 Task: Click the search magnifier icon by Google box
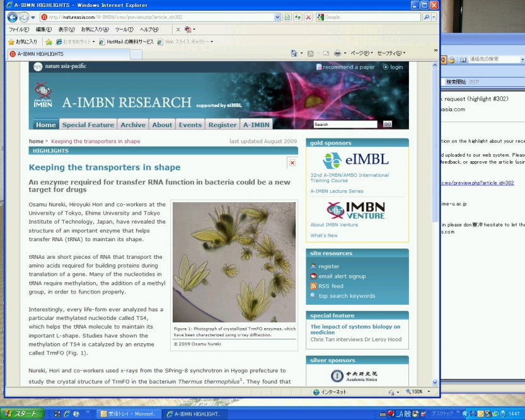tap(426, 18)
